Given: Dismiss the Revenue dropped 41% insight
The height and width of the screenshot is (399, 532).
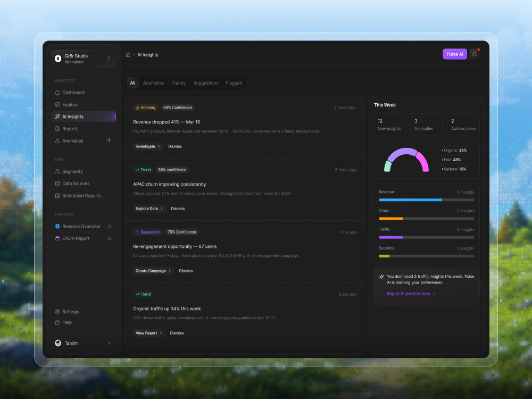Looking at the screenshot, I should coord(175,146).
